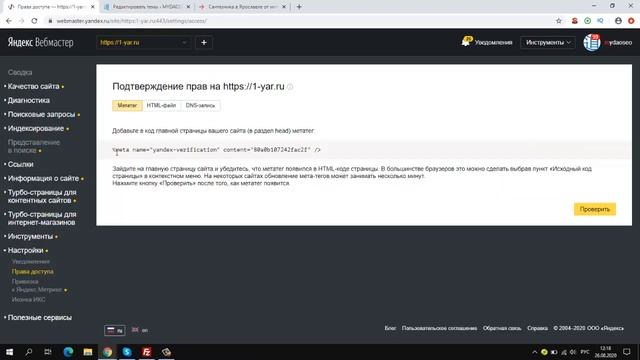Collapse the Настройки sidebar section

point(25,251)
